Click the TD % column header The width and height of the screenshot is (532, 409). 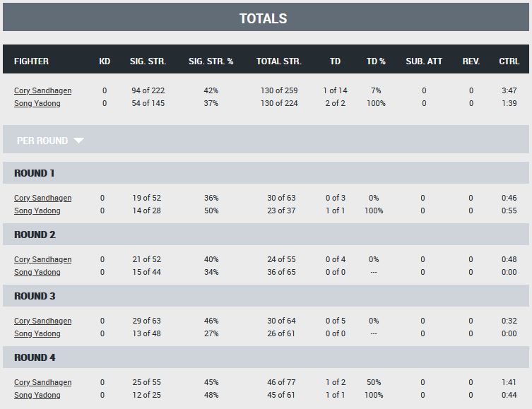pos(376,61)
